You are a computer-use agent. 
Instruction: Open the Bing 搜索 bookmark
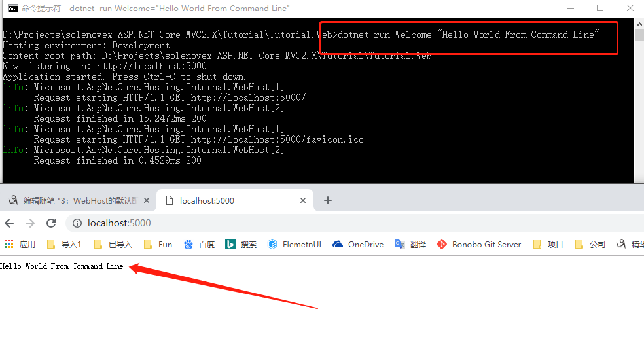(x=241, y=245)
